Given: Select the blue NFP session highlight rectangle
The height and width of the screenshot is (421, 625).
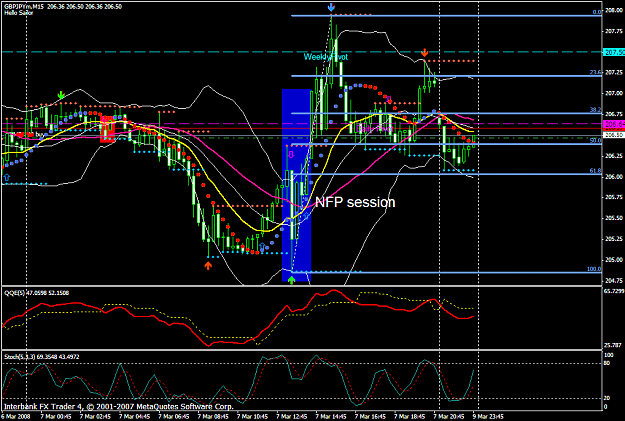Looking at the screenshot, I should [x=296, y=185].
